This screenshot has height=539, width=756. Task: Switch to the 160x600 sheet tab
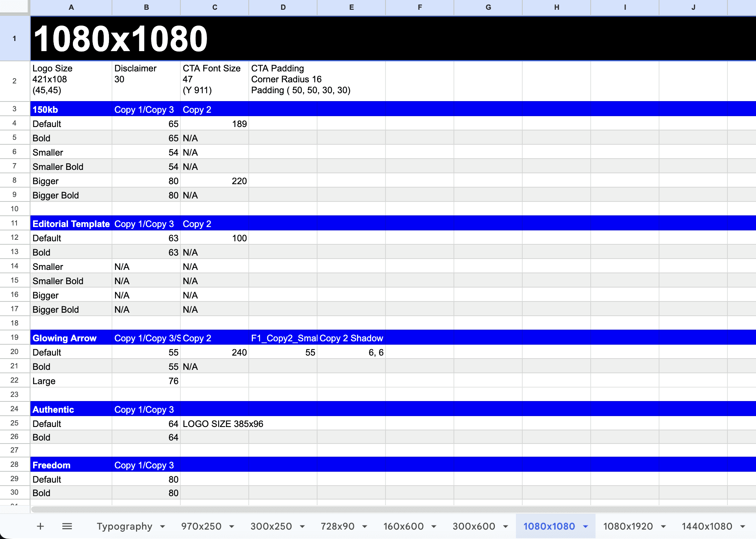403,526
